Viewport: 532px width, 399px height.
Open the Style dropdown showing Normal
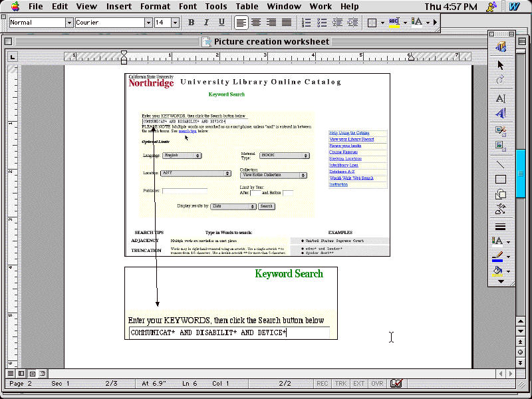69,23
